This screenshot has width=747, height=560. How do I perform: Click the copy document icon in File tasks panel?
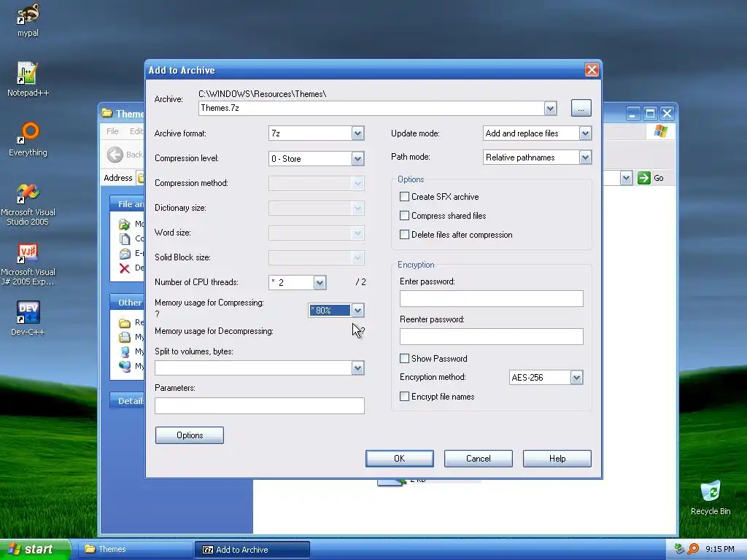(x=124, y=238)
